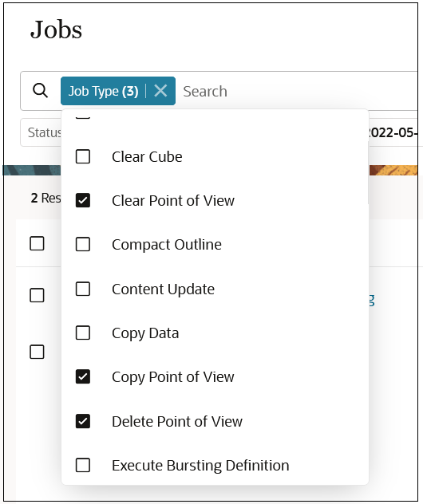Viewport: 423px width, 504px height.
Task: Click the search magnifier icon
Action: click(x=41, y=91)
